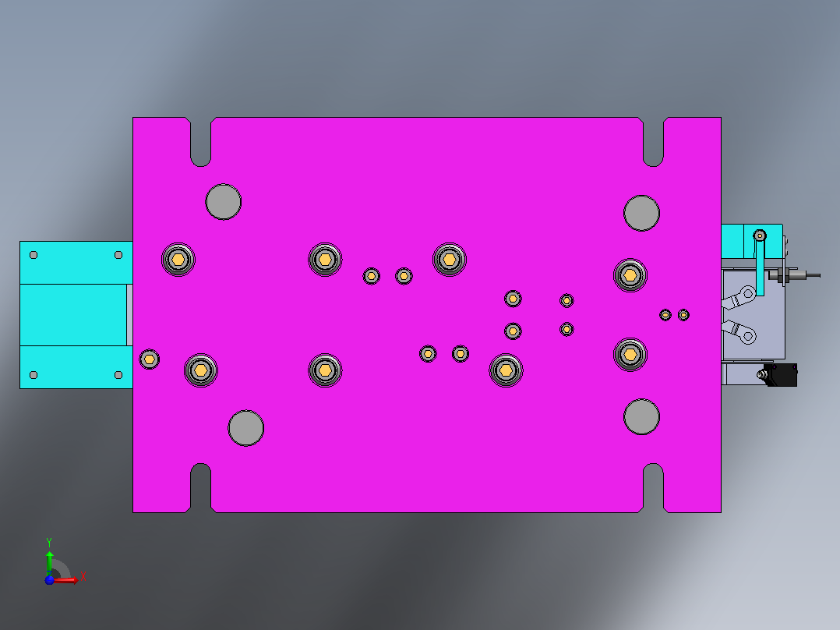Select the large magenta base plate
The width and height of the screenshot is (840, 630).
click(426, 315)
